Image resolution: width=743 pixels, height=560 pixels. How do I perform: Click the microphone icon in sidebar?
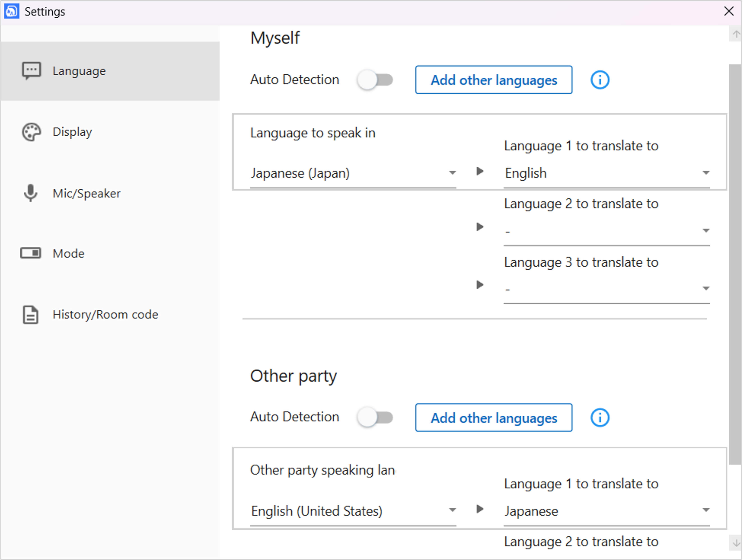[31, 193]
